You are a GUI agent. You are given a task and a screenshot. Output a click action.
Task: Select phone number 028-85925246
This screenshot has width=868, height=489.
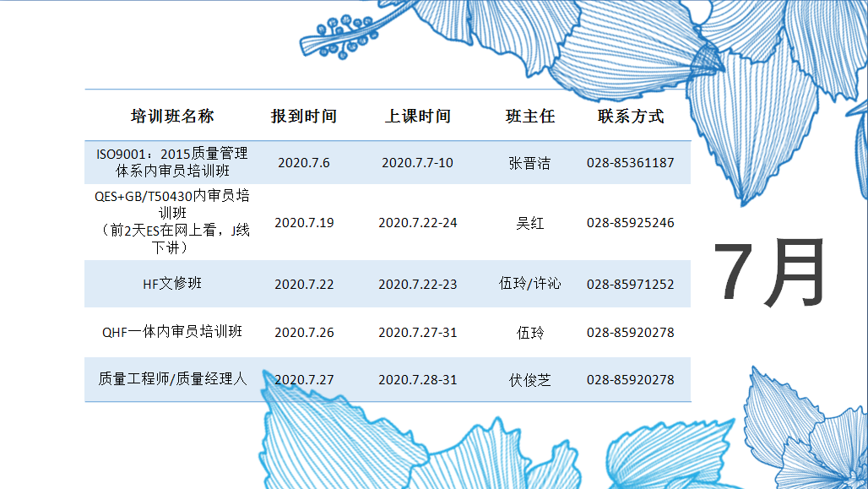click(631, 223)
